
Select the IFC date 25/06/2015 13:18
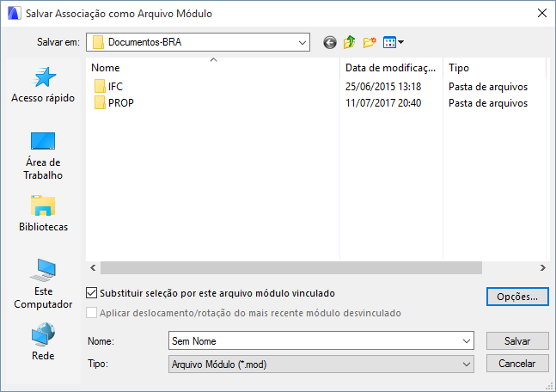coord(383,87)
